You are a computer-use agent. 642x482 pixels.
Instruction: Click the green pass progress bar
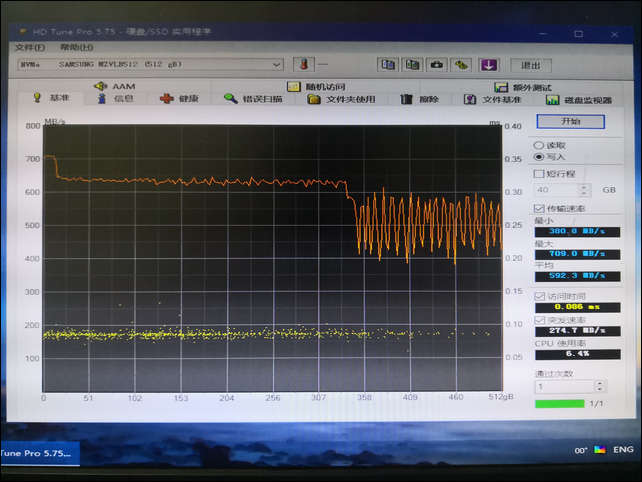coord(560,404)
